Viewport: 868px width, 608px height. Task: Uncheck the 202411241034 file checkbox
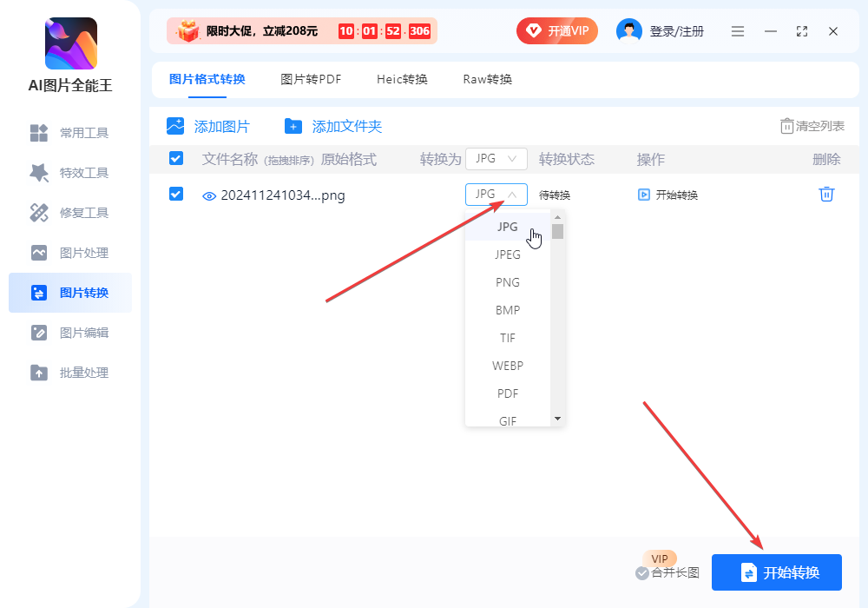[x=176, y=195]
